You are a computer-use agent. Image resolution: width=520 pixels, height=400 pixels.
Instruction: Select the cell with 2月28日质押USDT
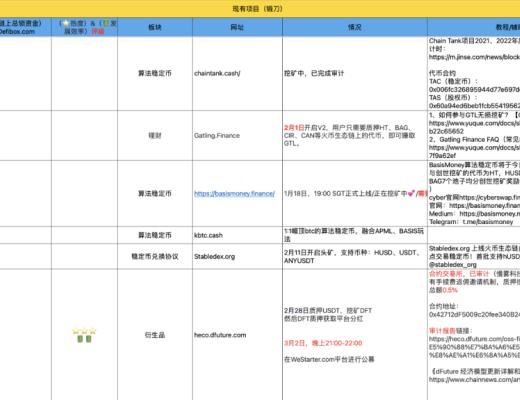click(x=355, y=335)
